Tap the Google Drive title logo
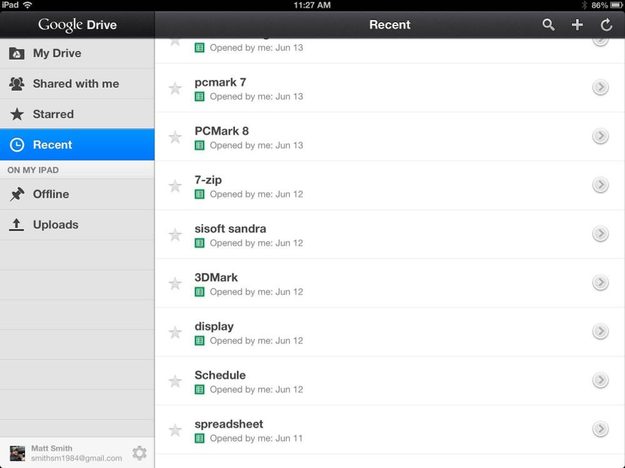 point(77,25)
